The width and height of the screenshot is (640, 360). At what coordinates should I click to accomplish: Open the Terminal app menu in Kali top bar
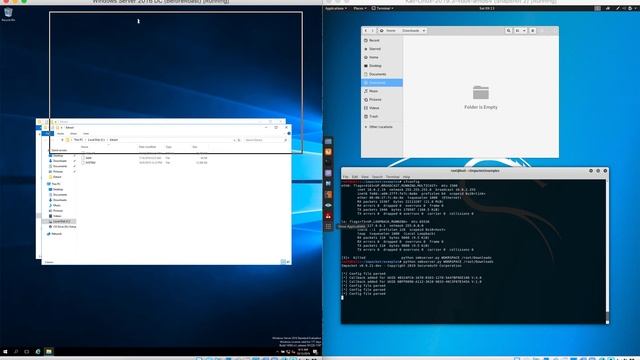pyautogui.click(x=383, y=8)
